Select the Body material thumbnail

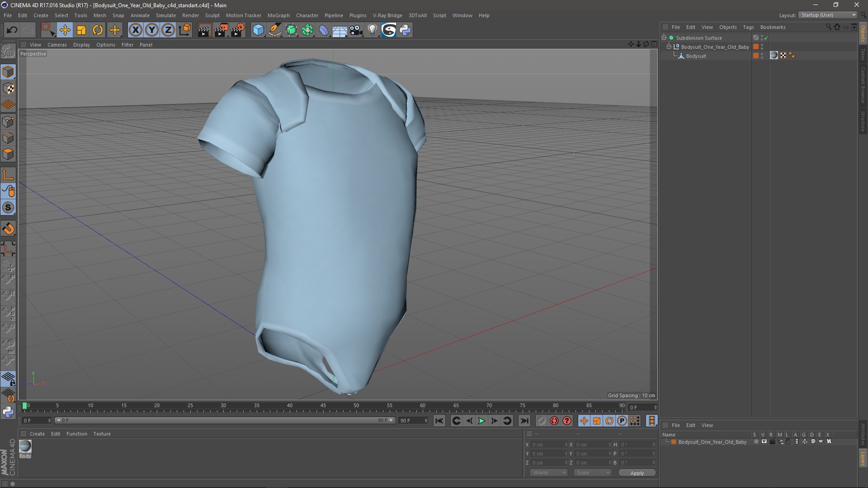click(x=25, y=446)
